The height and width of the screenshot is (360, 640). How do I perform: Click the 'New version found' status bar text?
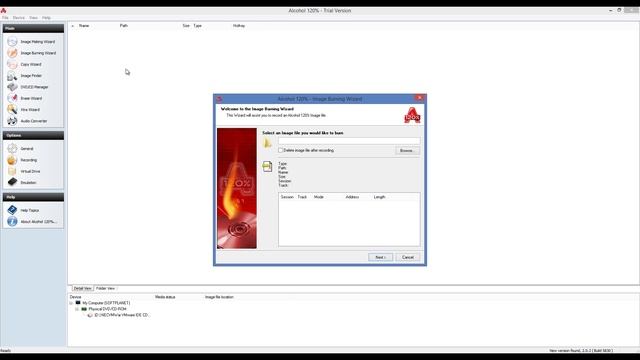coord(580,351)
